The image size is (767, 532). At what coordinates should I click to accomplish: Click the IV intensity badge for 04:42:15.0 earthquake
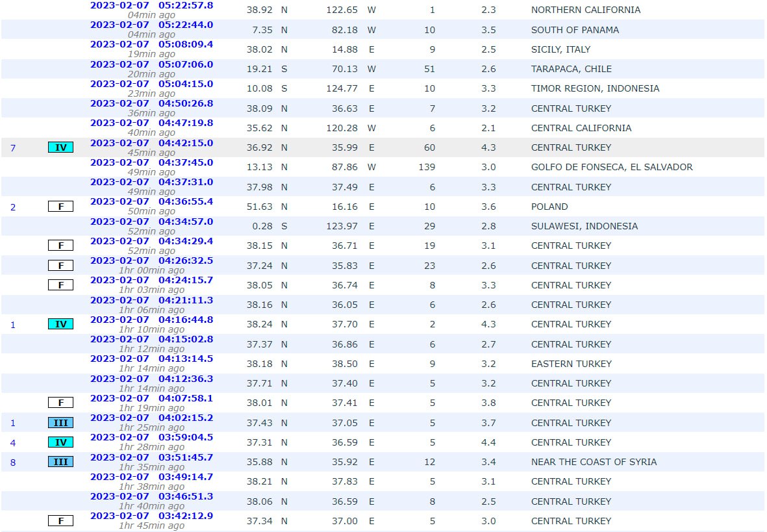click(60, 147)
